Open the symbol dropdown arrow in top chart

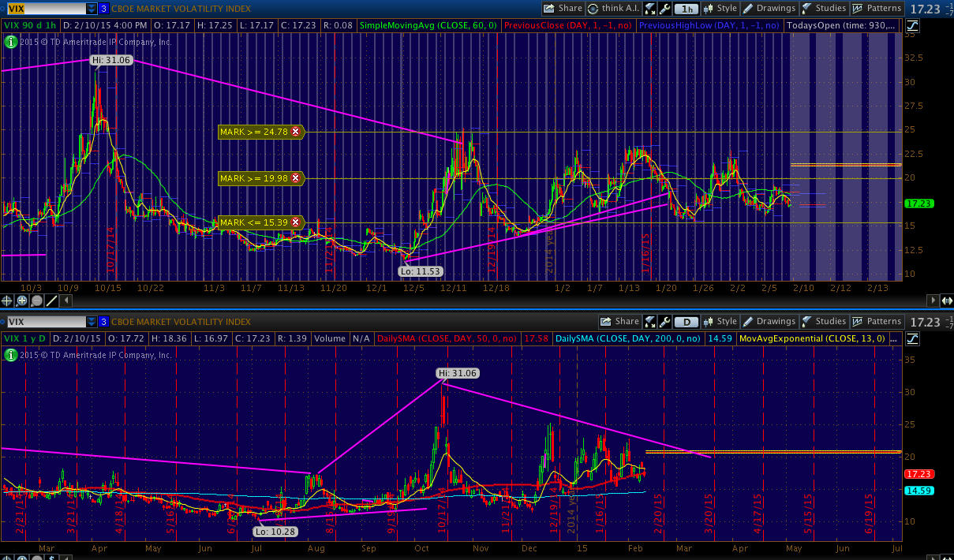click(92, 9)
